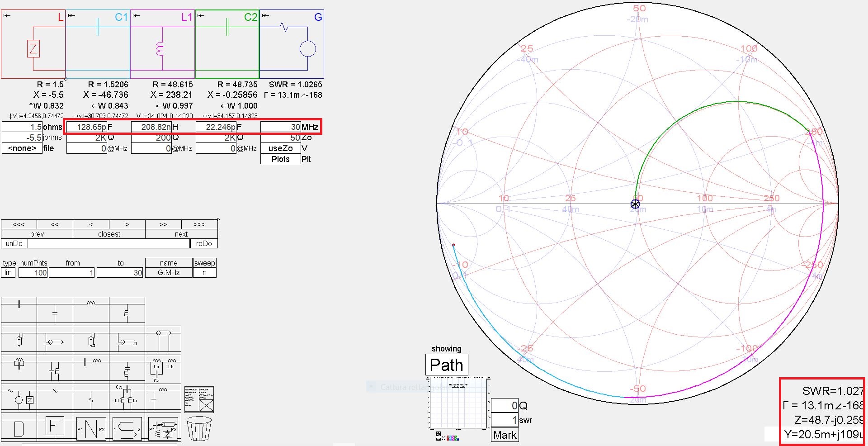Select the La Lb Ca network component

coord(163,368)
